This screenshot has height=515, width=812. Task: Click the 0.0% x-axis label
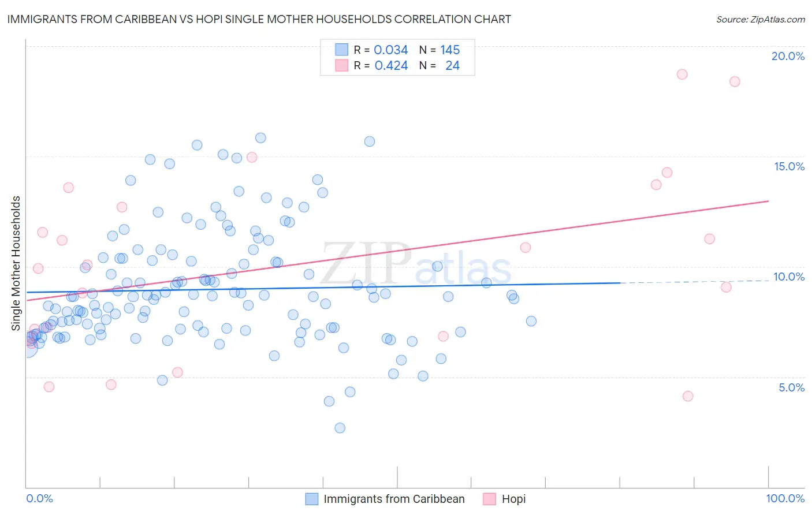[x=39, y=498]
